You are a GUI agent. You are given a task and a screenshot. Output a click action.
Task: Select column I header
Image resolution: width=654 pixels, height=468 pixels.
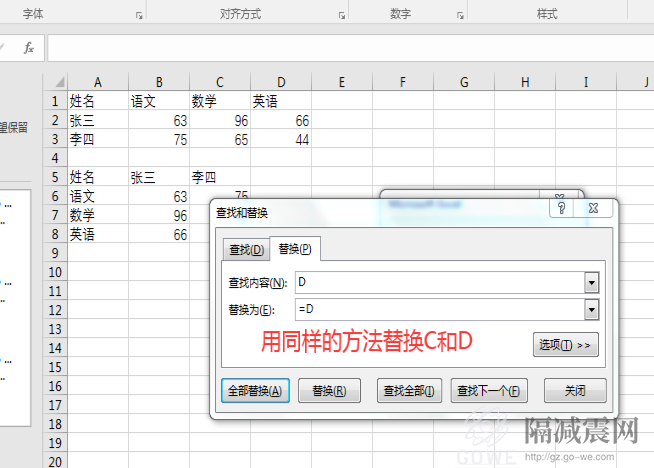click(586, 82)
